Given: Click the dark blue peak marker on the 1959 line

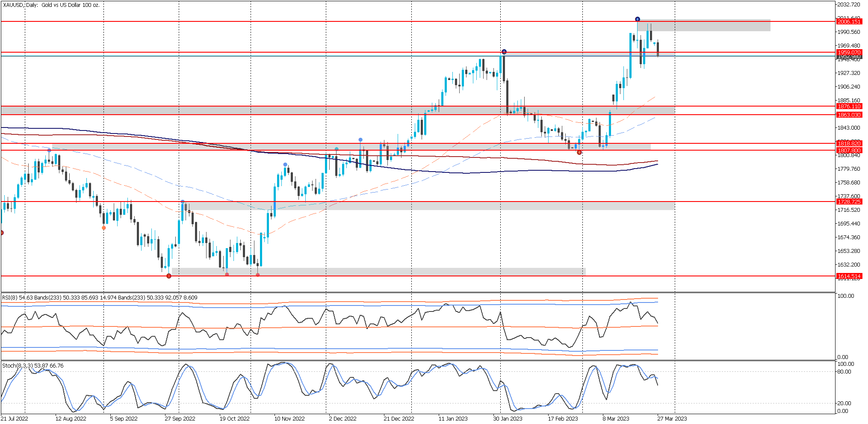Looking at the screenshot, I should [504, 52].
